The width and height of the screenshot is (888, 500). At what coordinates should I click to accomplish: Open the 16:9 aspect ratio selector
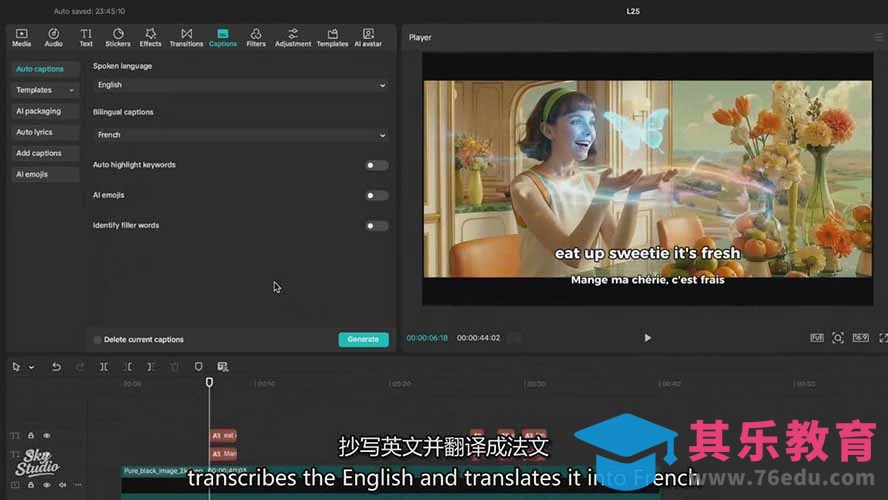pos(861,338)
